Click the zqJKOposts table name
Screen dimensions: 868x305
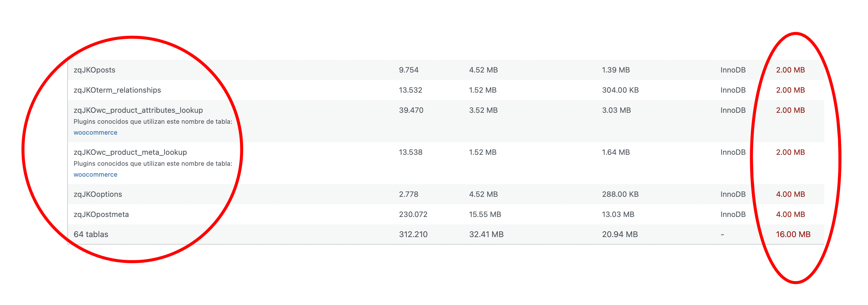94,70
